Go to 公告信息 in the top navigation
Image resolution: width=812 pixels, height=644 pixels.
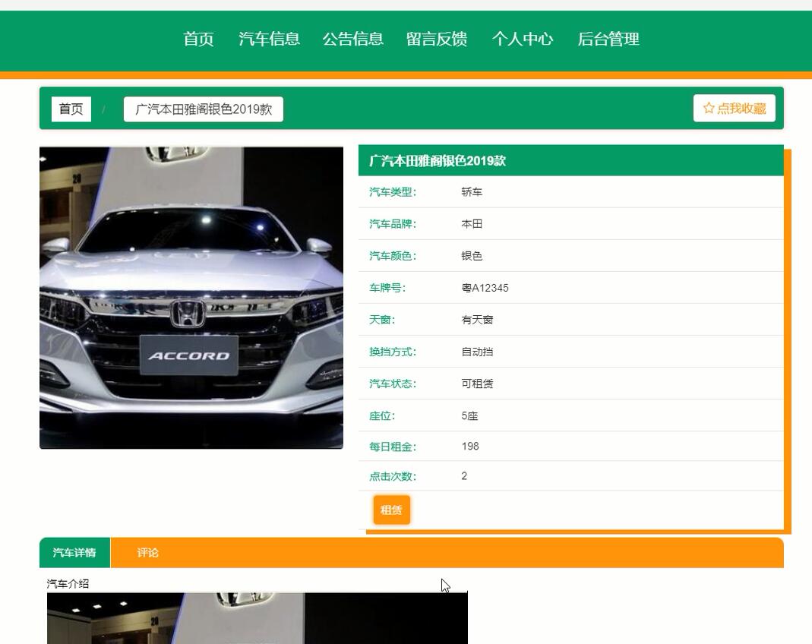point(353,39)
